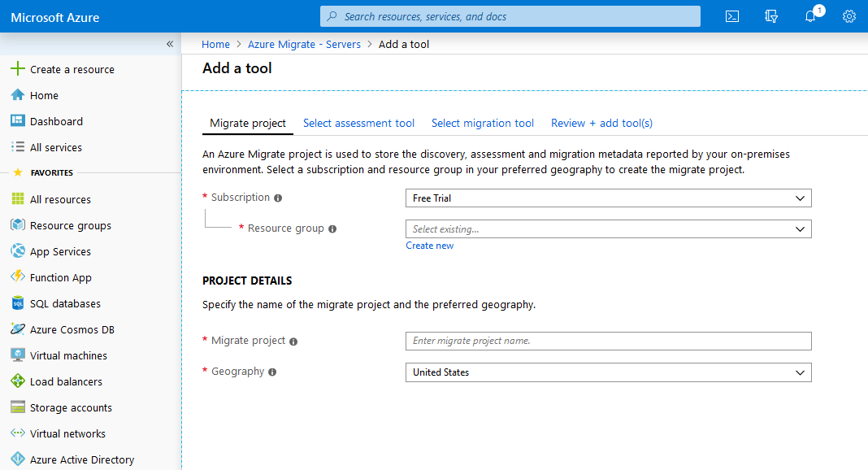This screenshot has width=868, height=470.
Task: Select SQL databases in the sidebar
Action: [x=68, y=303]
